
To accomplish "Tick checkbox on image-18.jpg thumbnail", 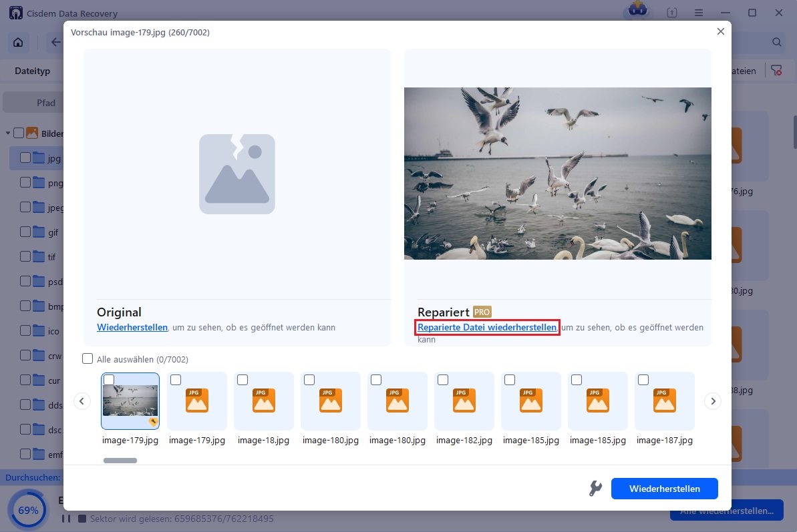I will click(243, 380).
